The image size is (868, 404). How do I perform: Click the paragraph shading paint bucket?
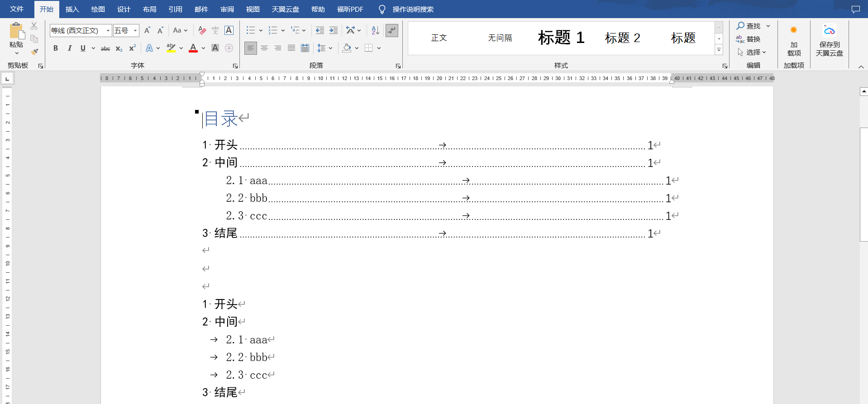click(x=347, y=48)
